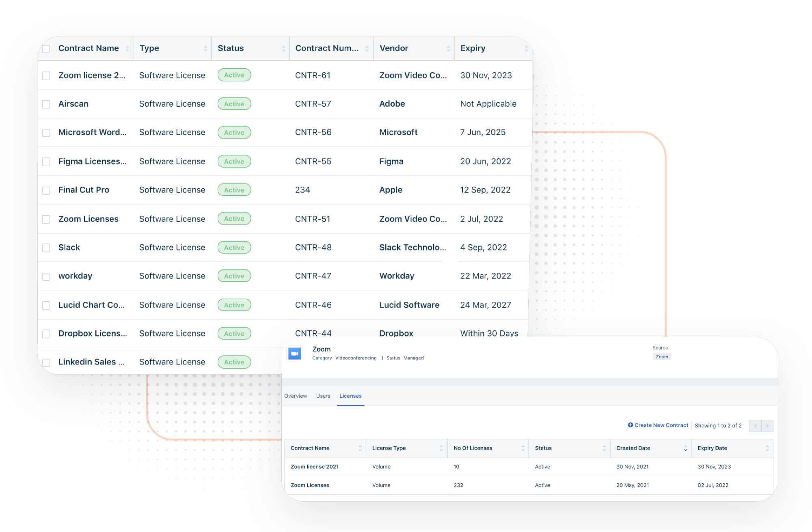Viewport: 812px width, 532px height.
Task: Switch to the Users tab
Action: (x=323, y=396)
